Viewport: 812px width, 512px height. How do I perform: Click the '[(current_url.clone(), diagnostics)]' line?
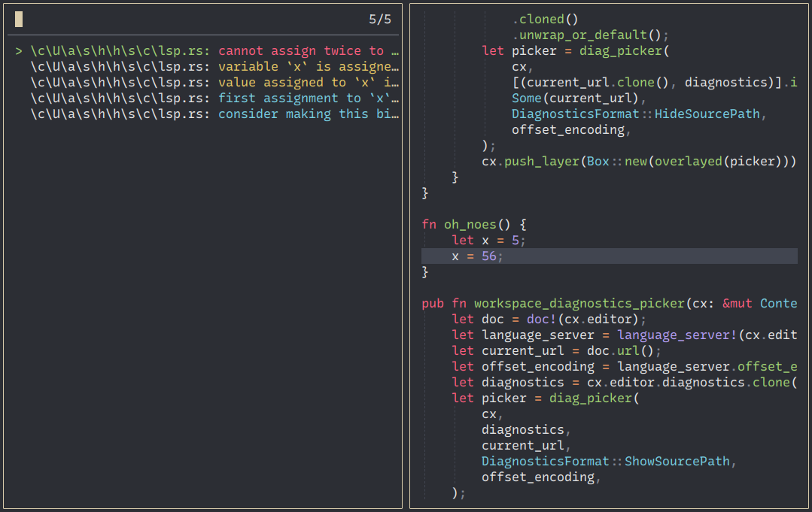click(654, 82)
